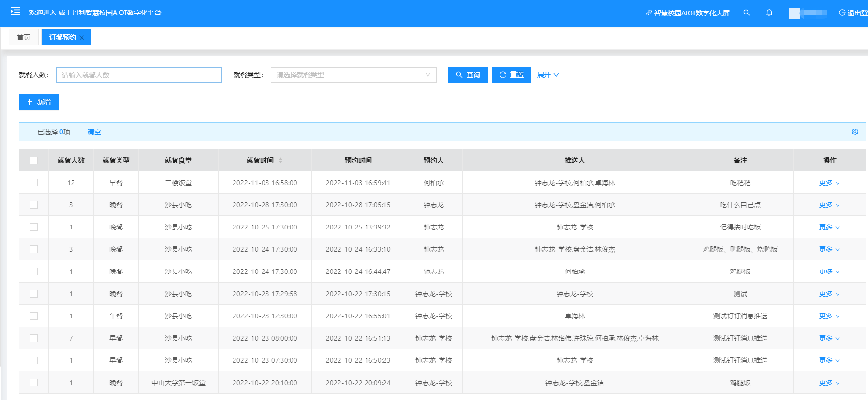Click the 查询 search button

point(468,75)
